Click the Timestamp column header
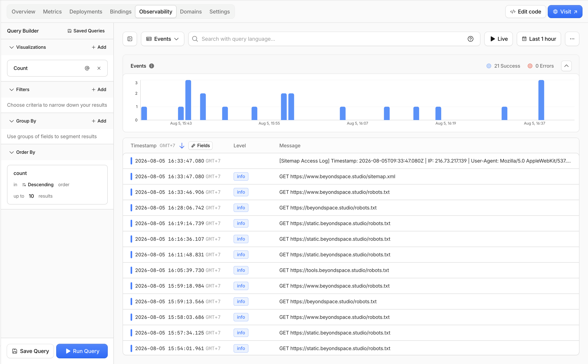 tap(143, 146)
